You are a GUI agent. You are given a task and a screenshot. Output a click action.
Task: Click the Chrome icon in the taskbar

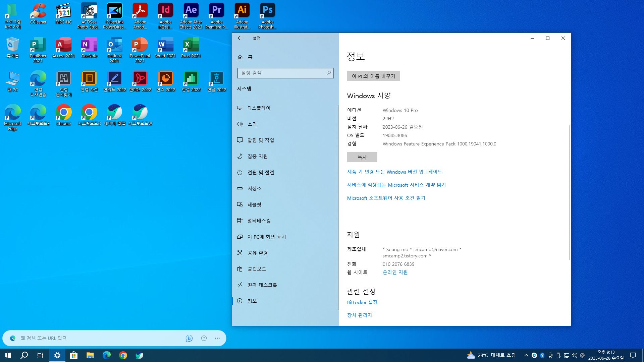tap(123, 355)
